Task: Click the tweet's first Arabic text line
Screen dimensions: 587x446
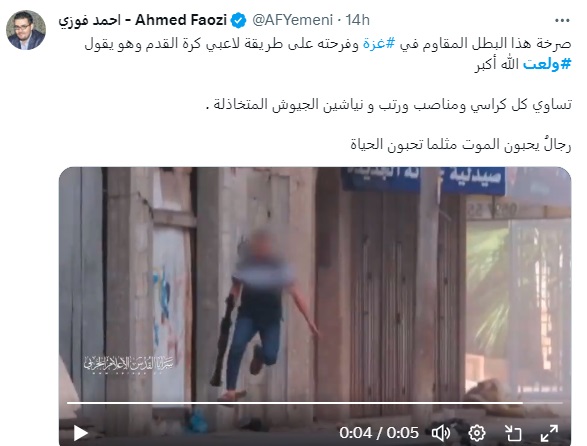Action: (328, 44)
